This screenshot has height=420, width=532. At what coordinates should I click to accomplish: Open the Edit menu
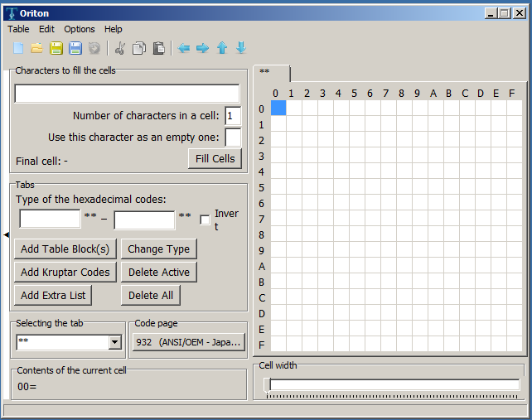pos(46,29)
